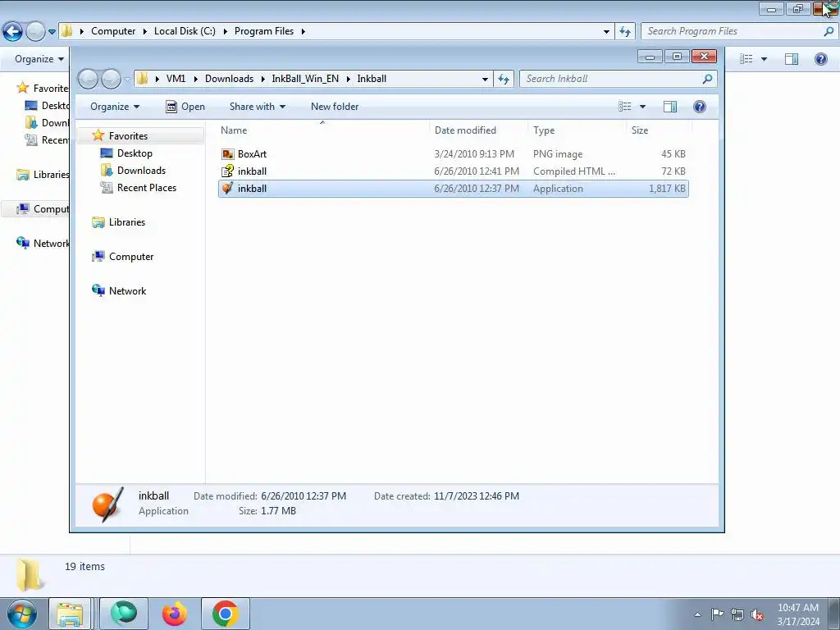Click Program Files breadcrumb segment
The width and height of the screenshot is (840, 630).
264,31
